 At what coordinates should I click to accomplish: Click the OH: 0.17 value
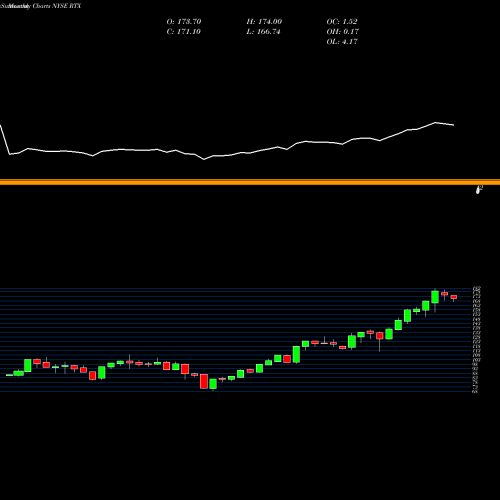(x=343, y=32)
